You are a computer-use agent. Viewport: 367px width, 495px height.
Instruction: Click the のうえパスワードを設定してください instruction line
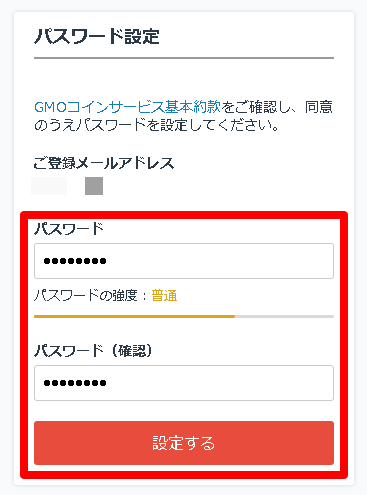[x=157, y=126]
